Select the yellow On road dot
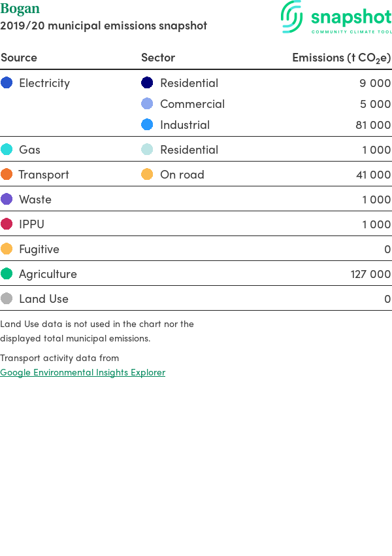Screen dimensions: 392x556 (147, 174)
